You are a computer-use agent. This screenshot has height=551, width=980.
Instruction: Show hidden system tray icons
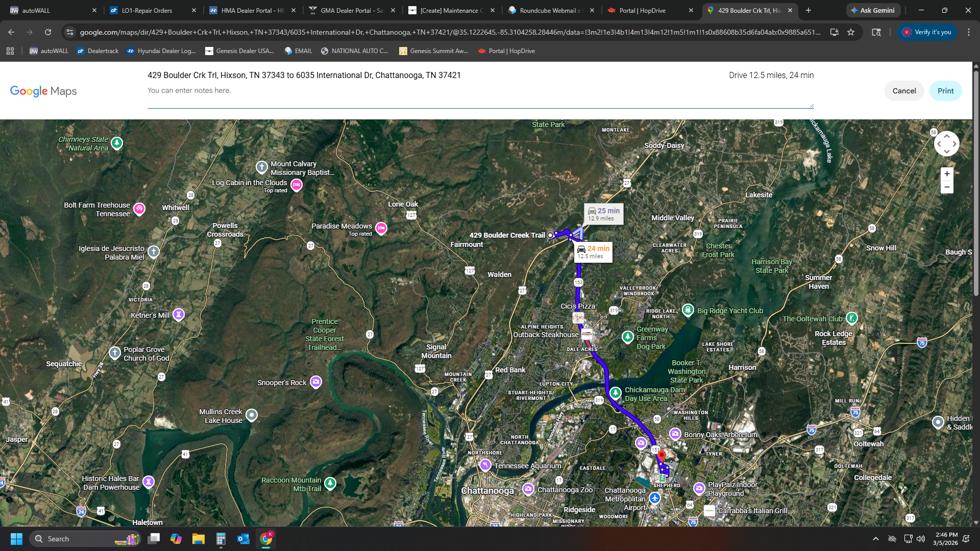876,539
